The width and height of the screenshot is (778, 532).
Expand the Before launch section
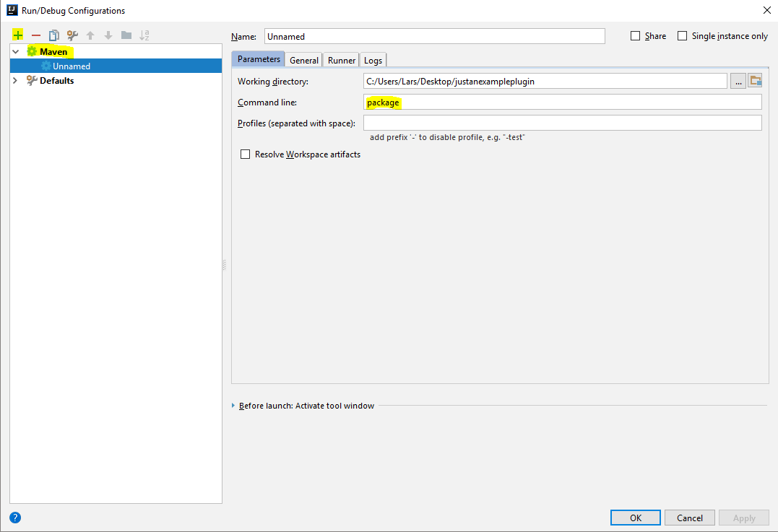pos(233,405)
